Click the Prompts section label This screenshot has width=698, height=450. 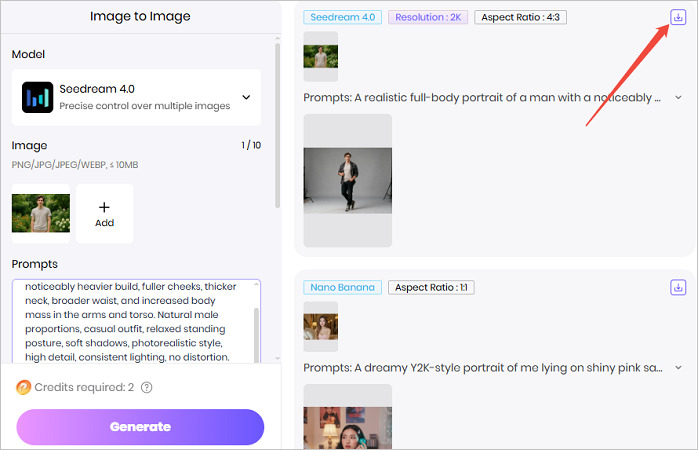click(35, 264)
